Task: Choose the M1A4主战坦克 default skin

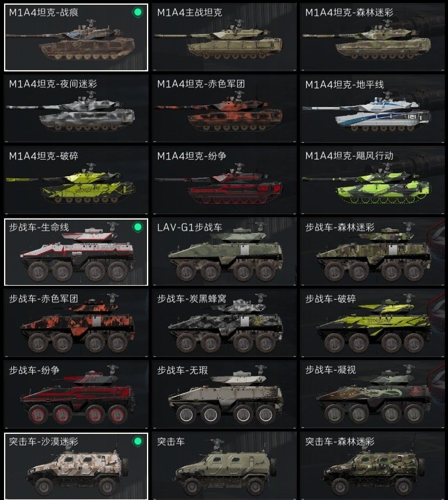Action: (224, 37)
